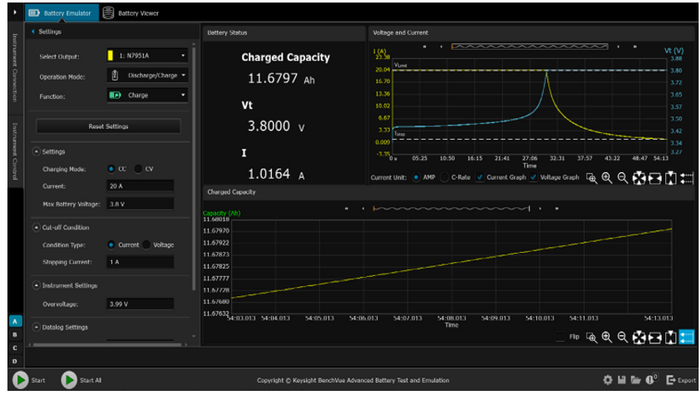Select C-Rate as current unit
This screenshot has height=400, width=700.
(444, 177)
